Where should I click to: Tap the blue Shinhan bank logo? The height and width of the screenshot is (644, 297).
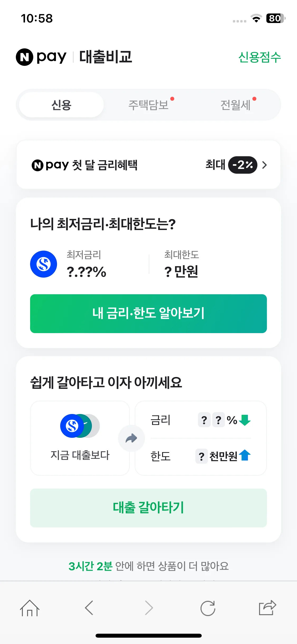(x=44, y=264)
